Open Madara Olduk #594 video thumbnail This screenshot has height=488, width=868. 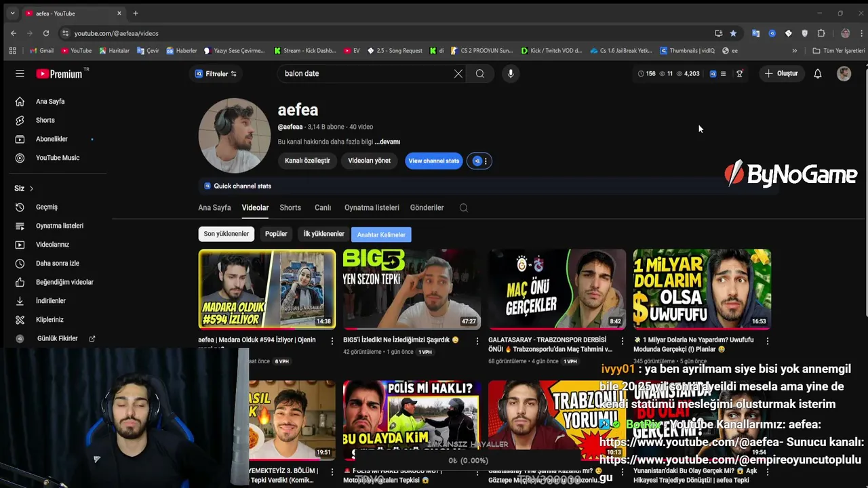[267, 289]
